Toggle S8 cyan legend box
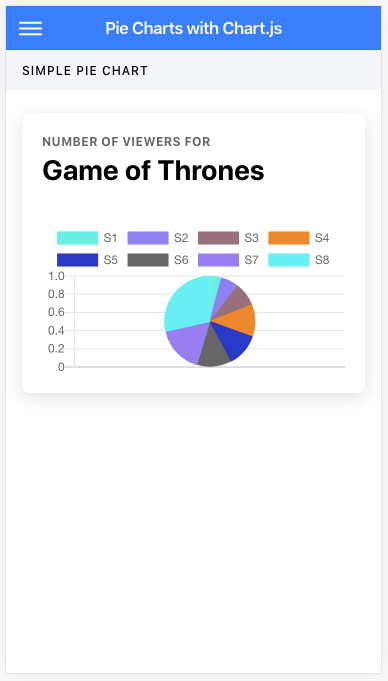 click(289, 260)
